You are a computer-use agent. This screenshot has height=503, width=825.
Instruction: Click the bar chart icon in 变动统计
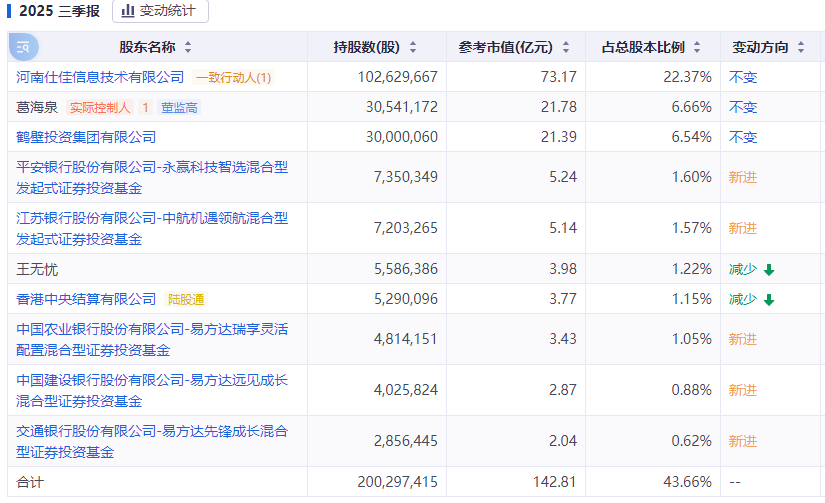128,11
